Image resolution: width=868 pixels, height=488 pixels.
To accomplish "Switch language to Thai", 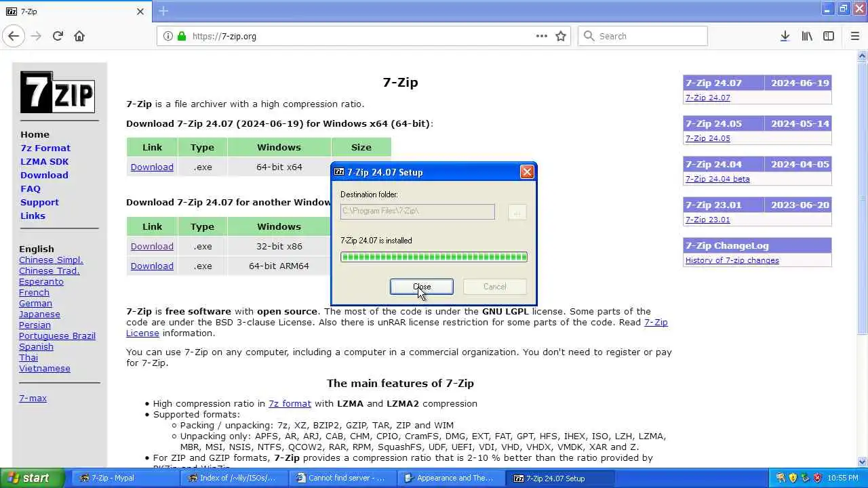I will (28, 357).
